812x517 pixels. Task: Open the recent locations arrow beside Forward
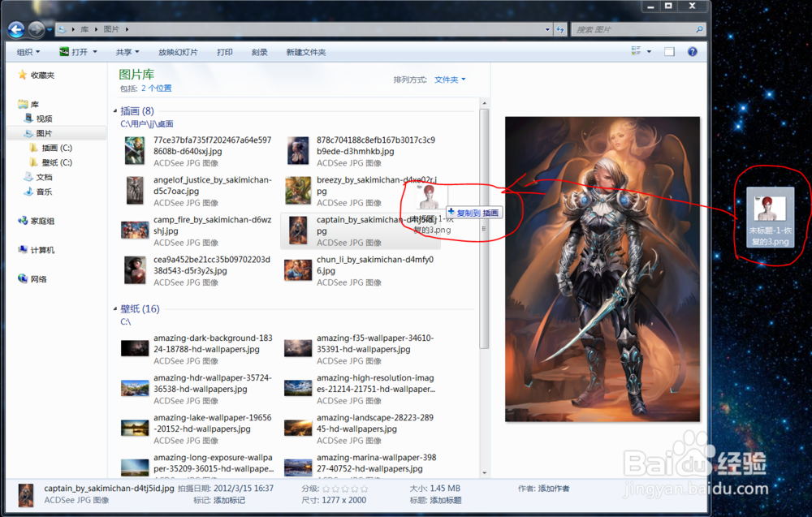(50, 30)
